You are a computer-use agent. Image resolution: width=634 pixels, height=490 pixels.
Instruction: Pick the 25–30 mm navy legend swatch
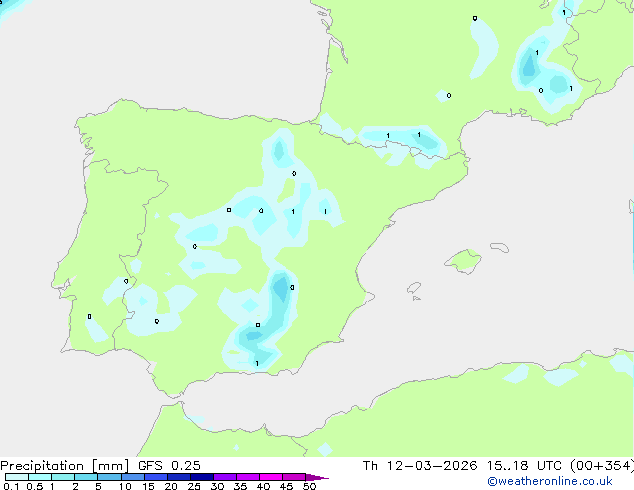coord(201,477)
